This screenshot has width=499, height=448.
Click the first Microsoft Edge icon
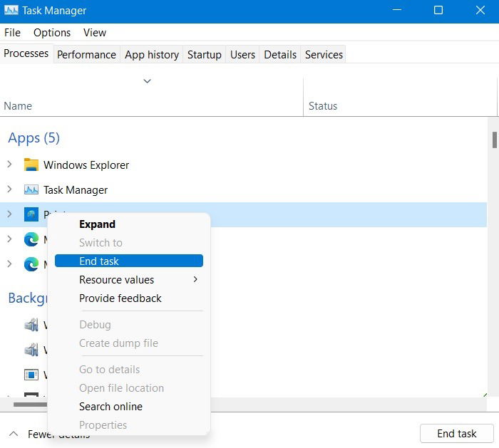coord(31,240)
